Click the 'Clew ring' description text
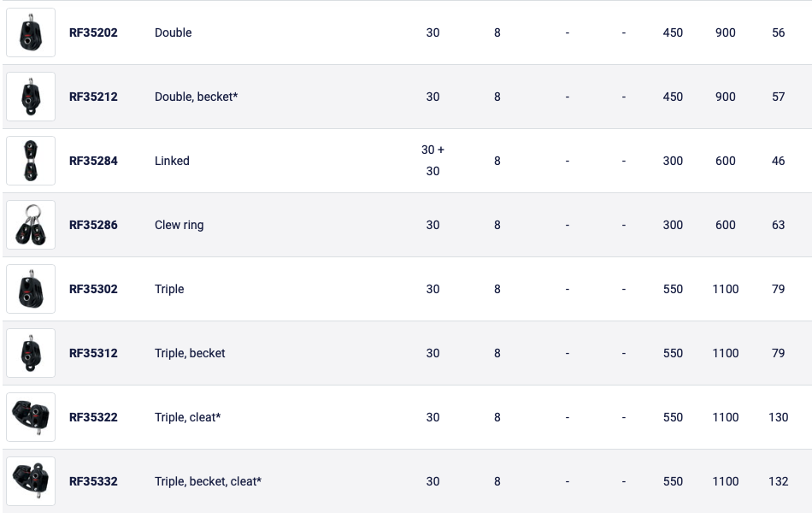This screenshot has height=518, width=812. (179, 226)
